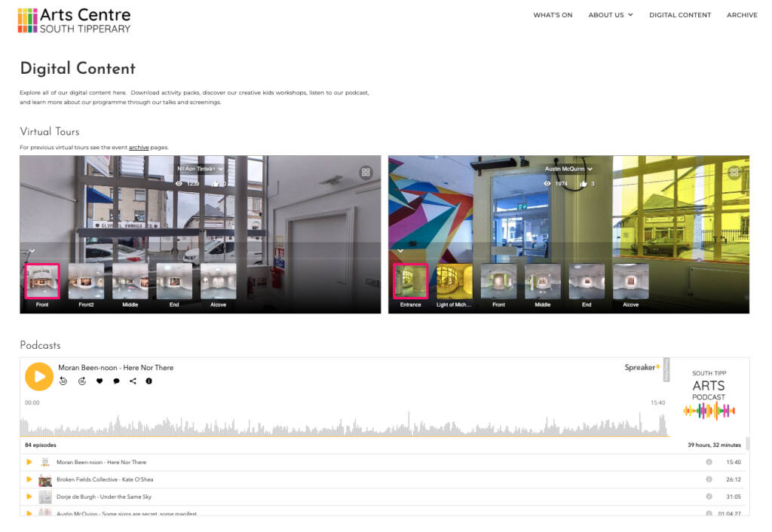Open comments with the speech bubble icon
Screen dimensions: 772x532
click(x=116, y=381)
